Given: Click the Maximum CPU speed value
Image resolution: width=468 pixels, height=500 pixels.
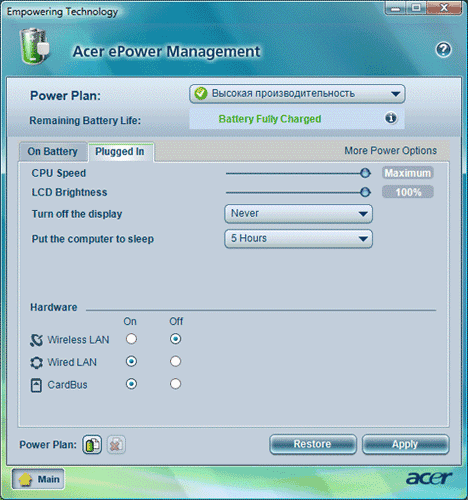Looking at the screenshot, I should click(x=408, y=173).
